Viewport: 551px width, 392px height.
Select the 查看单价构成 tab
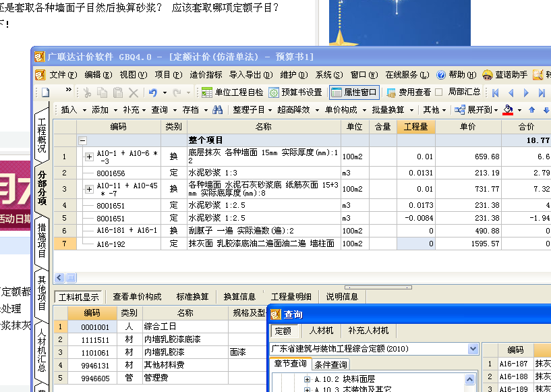tap(137, 297)
